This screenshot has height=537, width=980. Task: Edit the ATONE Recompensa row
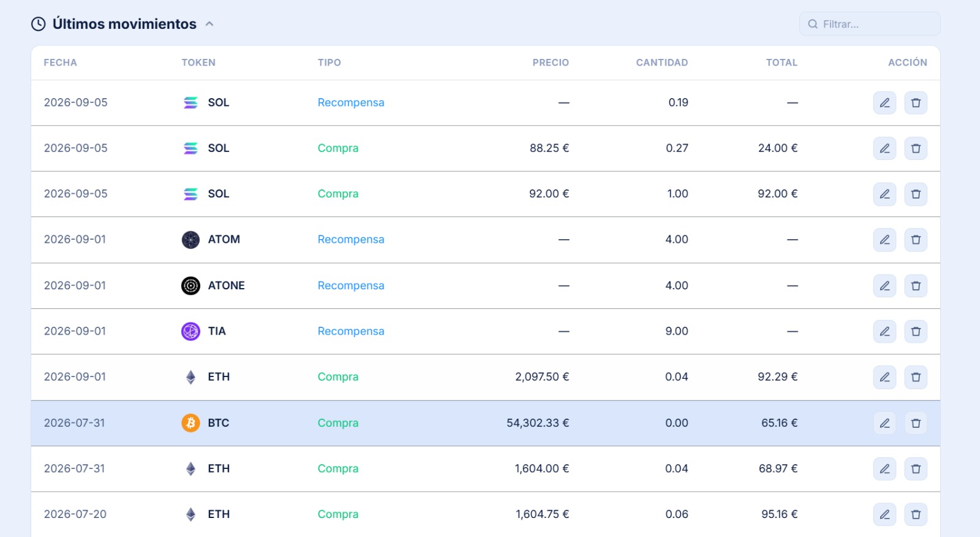(884, 286)
